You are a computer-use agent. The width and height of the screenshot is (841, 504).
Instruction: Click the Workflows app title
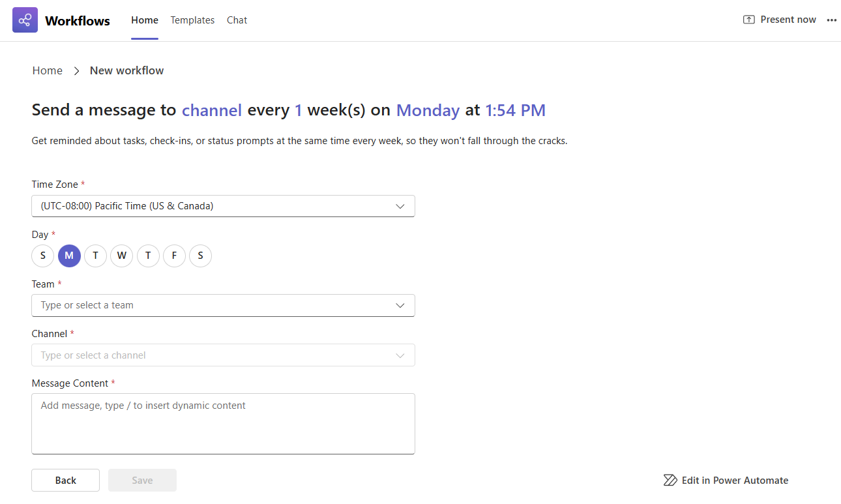(x=78, y=21)
